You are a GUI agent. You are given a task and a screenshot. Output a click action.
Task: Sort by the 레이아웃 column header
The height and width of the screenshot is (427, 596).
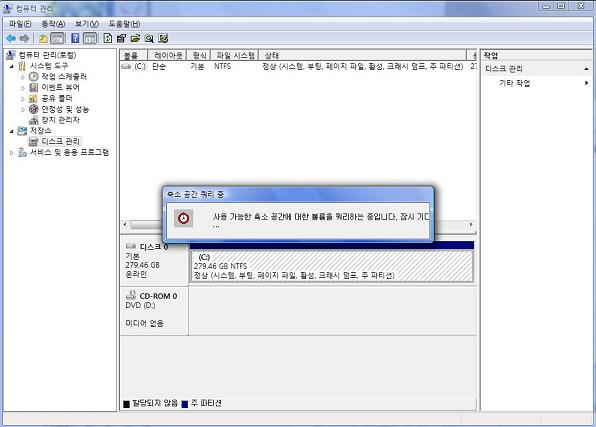point(167,56)
